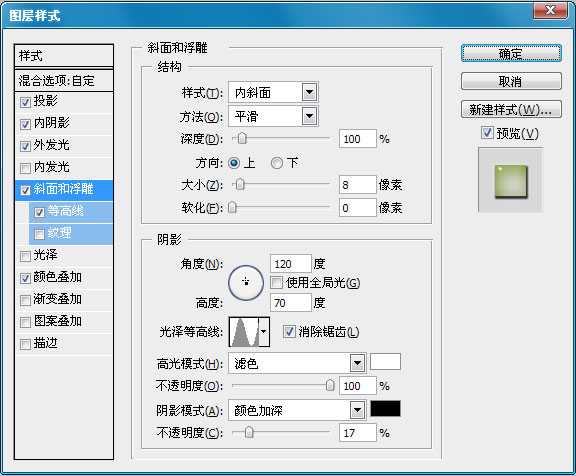This screenshot has height=476, width=576.
Task: Click the 大小 size slider handle
Action: [x=240, y=184]
